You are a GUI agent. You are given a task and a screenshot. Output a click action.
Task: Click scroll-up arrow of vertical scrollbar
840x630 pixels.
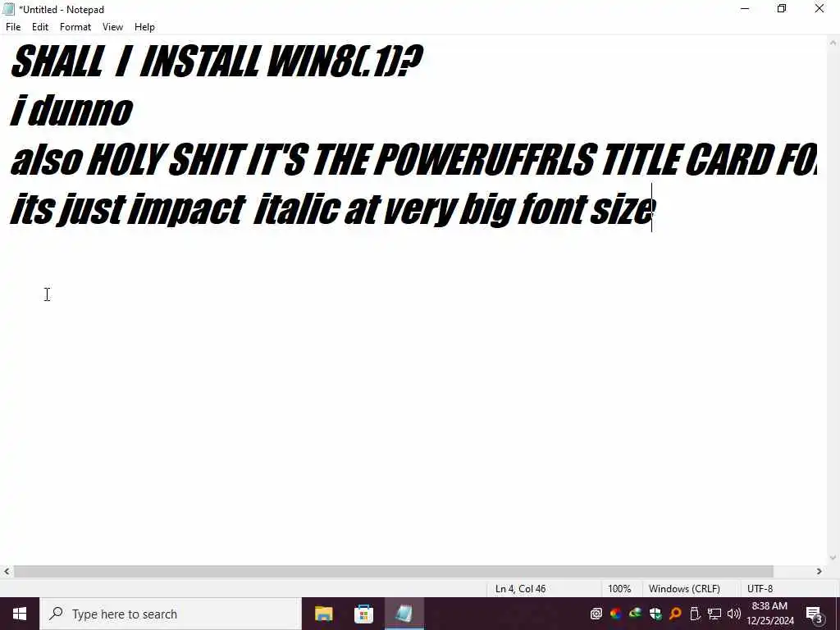tap(833, 43)
